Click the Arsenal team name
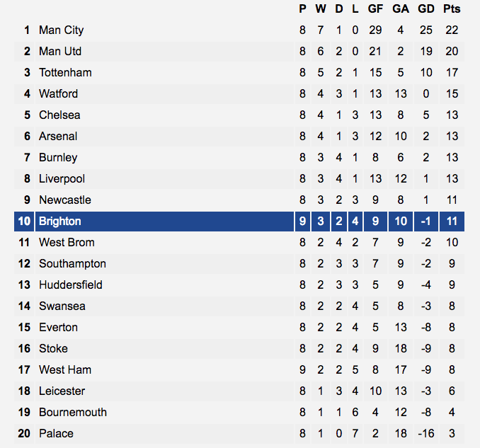The image size is (480, 448). click(58, 136)
